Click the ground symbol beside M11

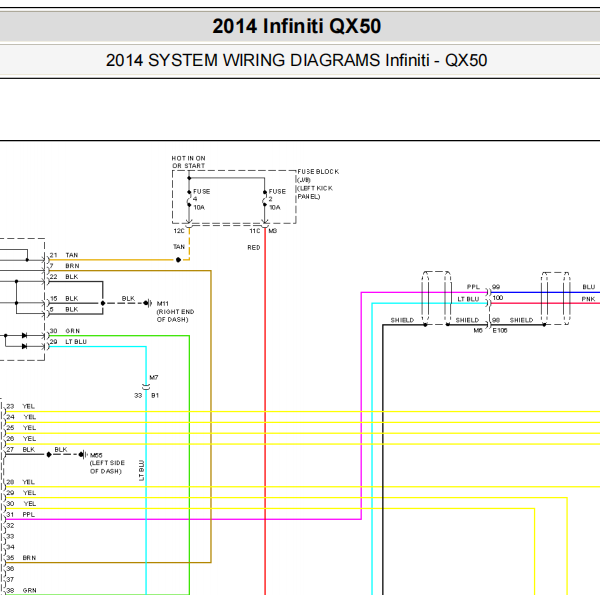[148, 303]
